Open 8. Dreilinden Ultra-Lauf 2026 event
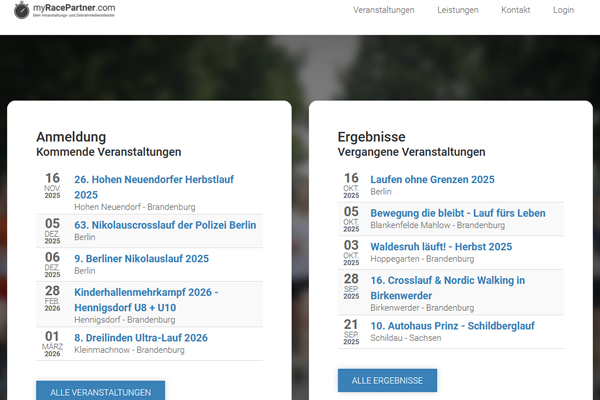Image resolution: width=600 pixels, height=400 pixels. (x=141, y=338)
